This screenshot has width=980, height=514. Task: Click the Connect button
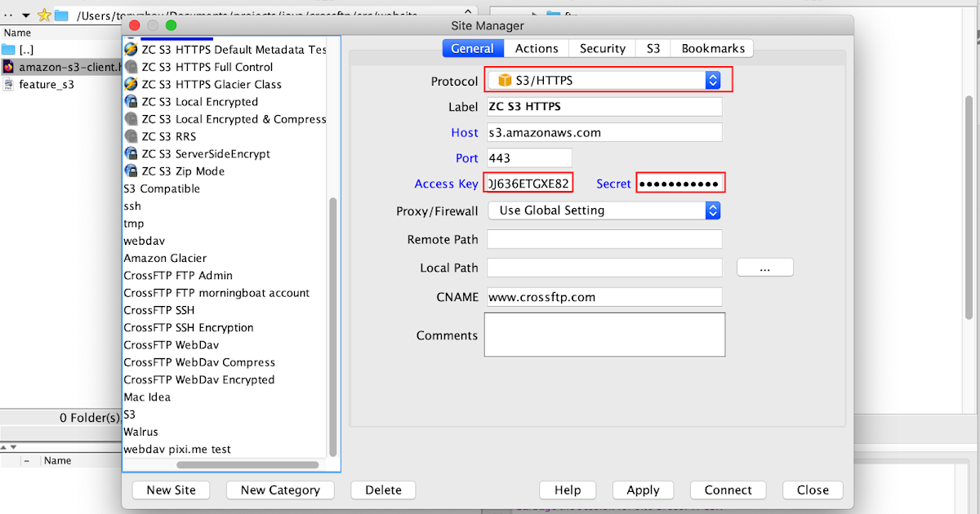(x=728, y=490)
